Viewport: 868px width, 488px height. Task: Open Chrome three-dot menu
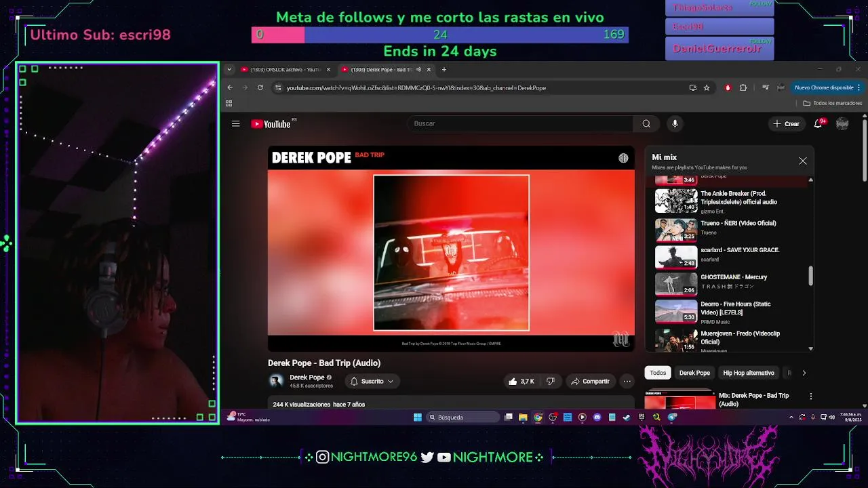coord(859,87)
